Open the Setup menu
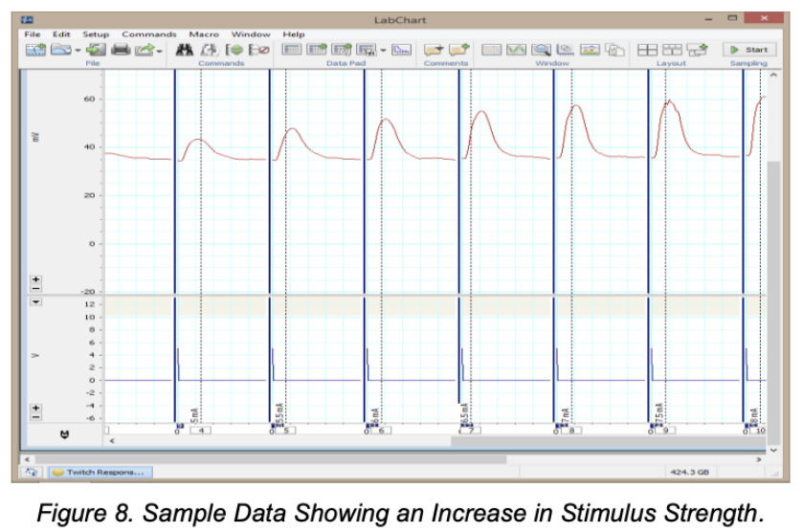This screenshot has width=803, height=532. click(x=96, y=34)
